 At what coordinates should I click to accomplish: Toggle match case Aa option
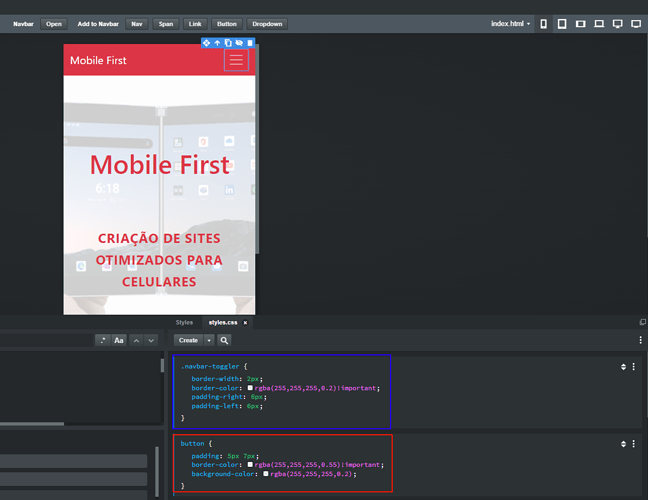pos(119,340)
